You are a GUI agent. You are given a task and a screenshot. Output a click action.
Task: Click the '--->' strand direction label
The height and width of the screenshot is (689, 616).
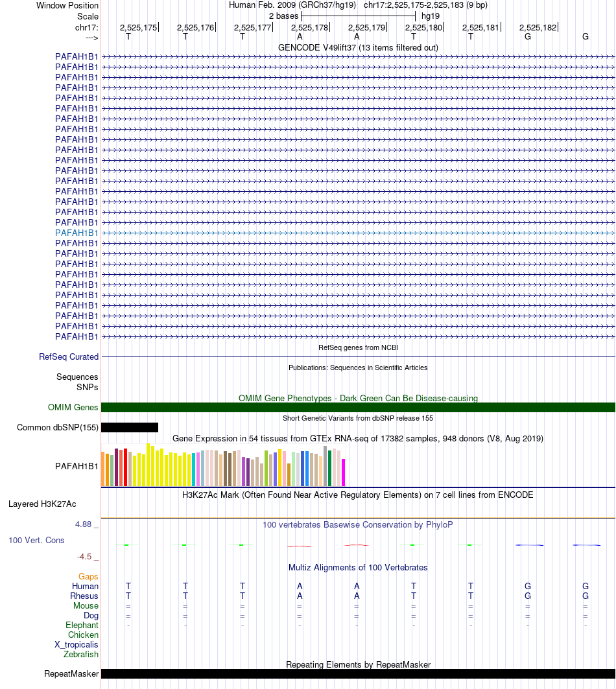[91, 38]
